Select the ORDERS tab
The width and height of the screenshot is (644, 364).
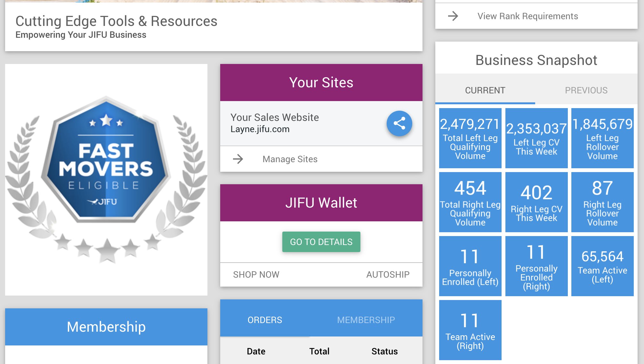(x=265, y=320)
